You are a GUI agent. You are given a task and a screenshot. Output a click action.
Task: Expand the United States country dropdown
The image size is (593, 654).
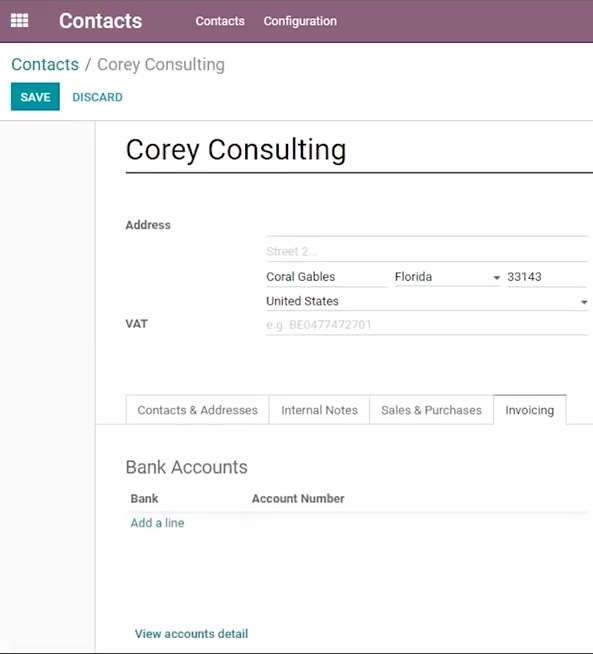click(584, 302)
